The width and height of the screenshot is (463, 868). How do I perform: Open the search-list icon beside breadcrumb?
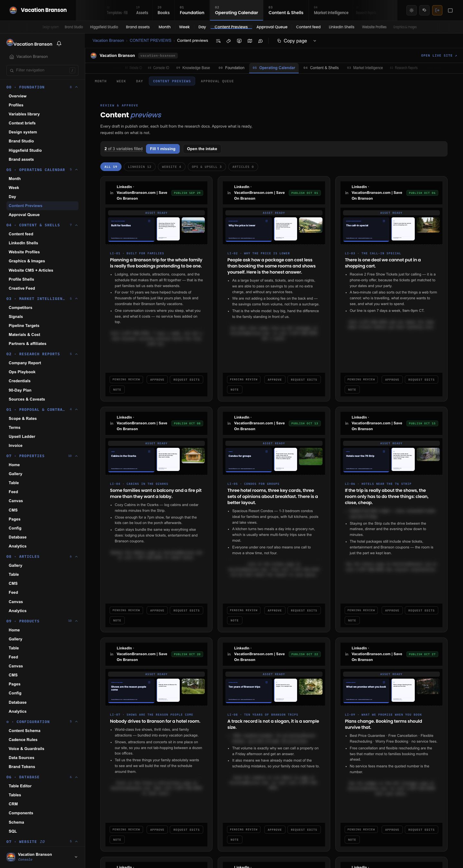tap(218, 41)
